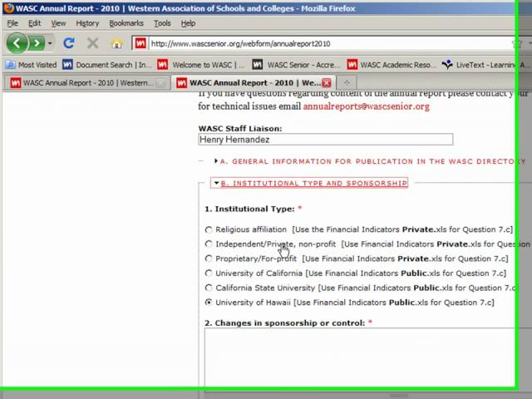
Task: Go to the Home page icon
Action: [116, 43]
